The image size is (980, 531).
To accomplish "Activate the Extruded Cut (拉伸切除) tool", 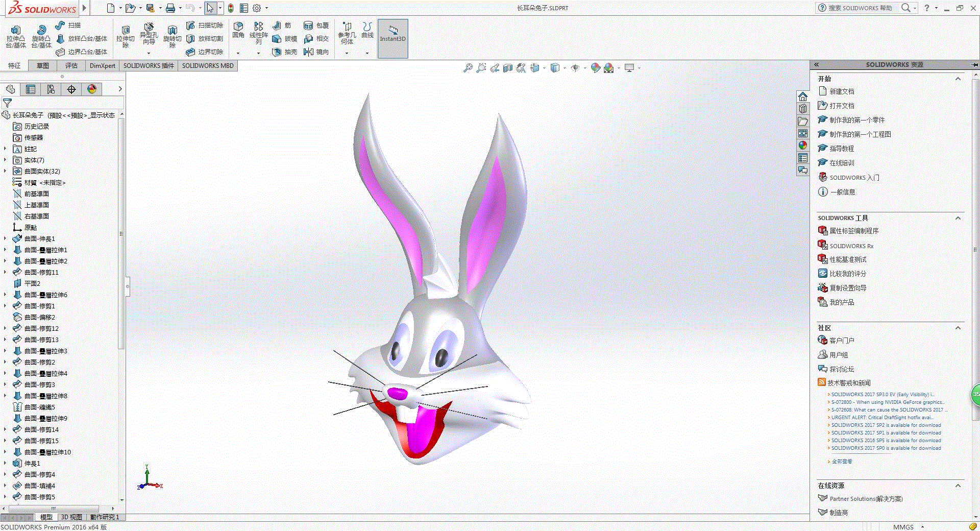I will pos(126,36).
